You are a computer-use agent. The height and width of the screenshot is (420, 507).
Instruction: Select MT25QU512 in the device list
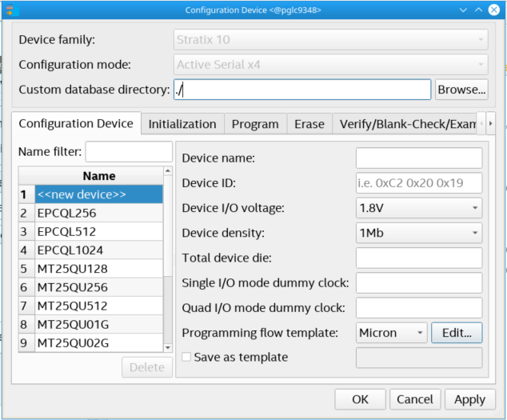coord(72,306)
